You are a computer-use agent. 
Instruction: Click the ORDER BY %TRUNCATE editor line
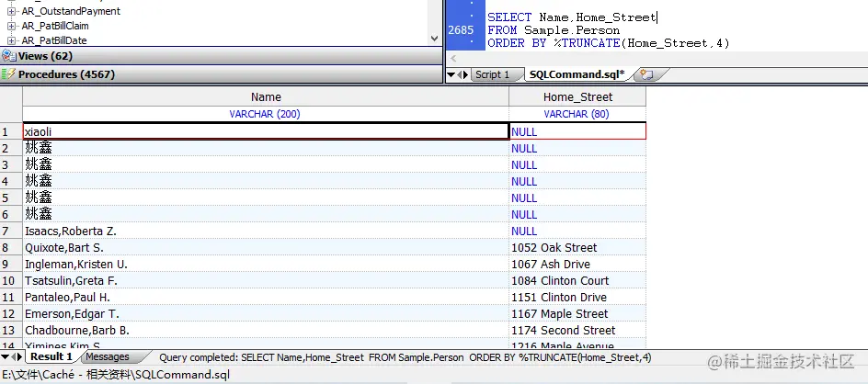click(609, 42)
